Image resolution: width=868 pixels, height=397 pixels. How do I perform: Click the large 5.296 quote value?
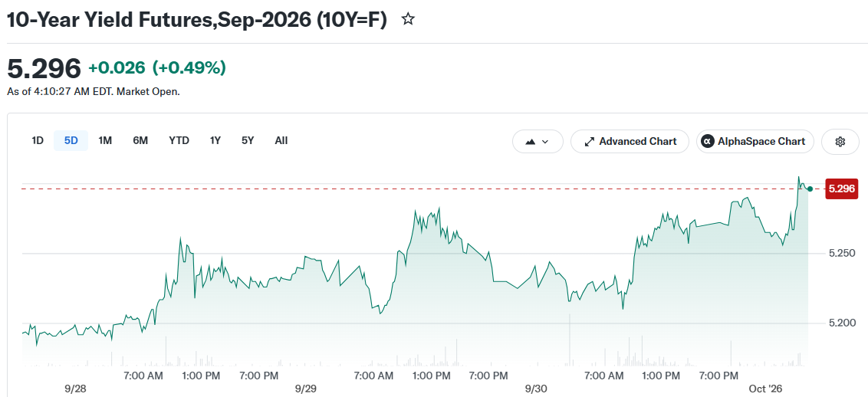click(44, 68)
